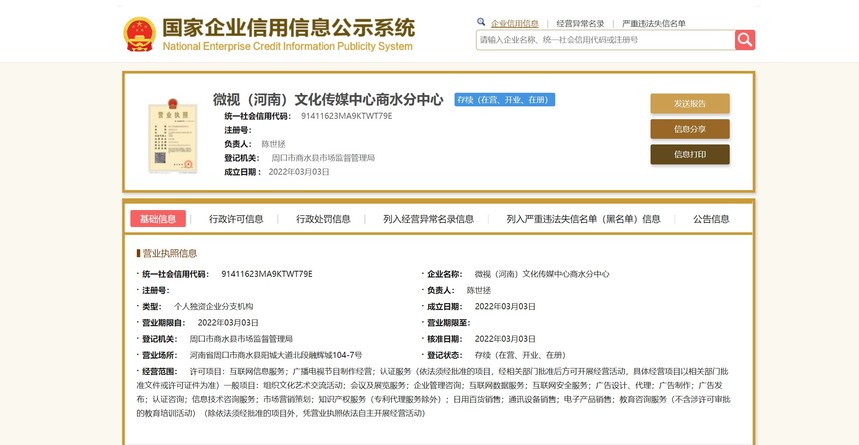Focus the enterprise name search field
Screen dimensions: 859x445
click(x=605, y=40)
